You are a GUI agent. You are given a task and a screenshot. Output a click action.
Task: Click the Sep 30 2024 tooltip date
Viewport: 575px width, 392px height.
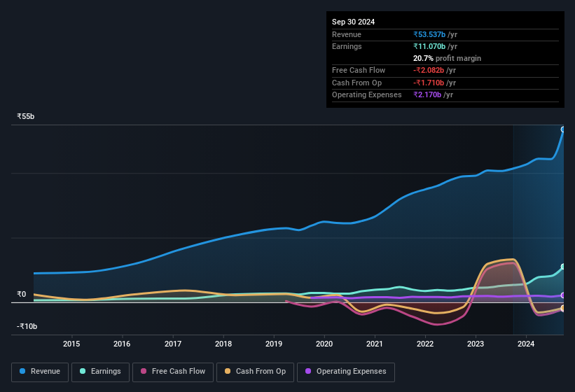[x=353, y=22]
